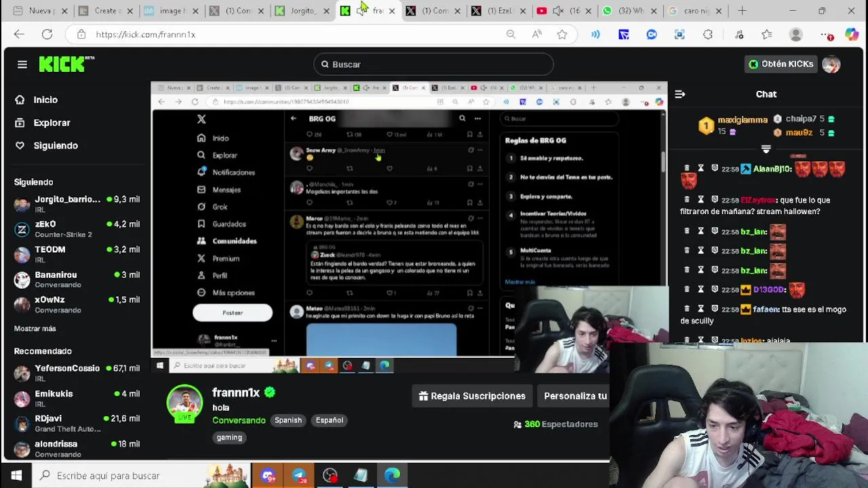Screen dimensions: 868x488
Task: Open OBS Studio from the taskbar
Action: click(x=330, y=476)
